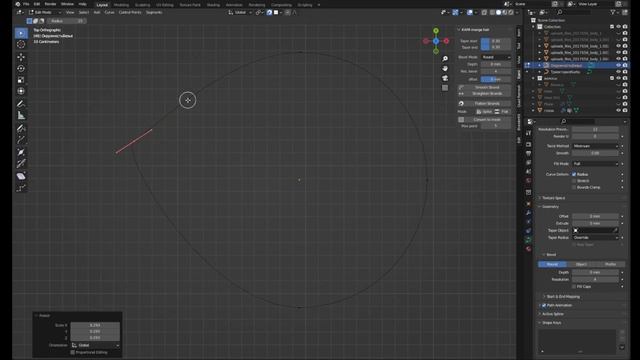Select the Move tool
The width and height of the screenshot is (640, 360).
click(21, 57)
